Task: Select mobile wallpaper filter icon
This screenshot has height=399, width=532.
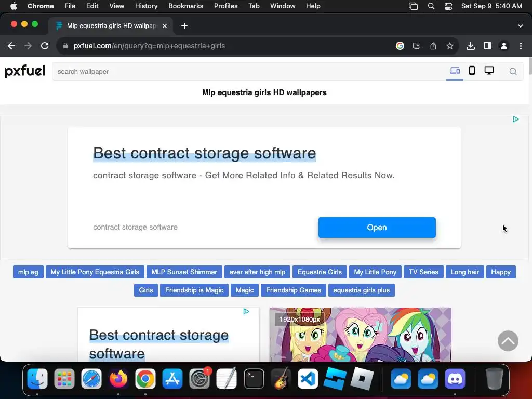Action: coord(472,71)
